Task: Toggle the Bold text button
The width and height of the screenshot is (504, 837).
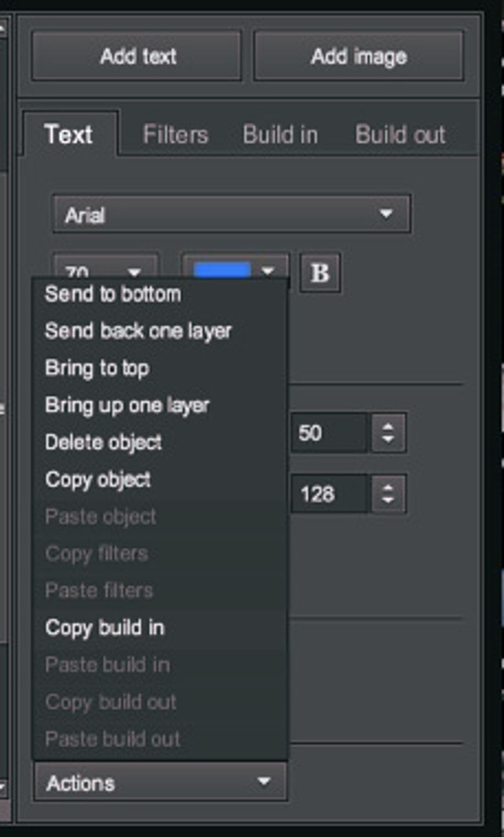Action: 320,272
